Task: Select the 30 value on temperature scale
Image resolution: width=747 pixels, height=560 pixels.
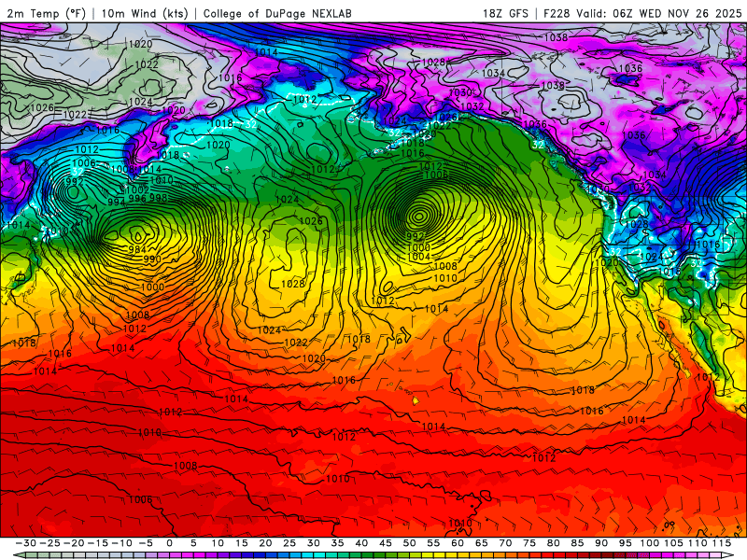Action: point(313,543)
